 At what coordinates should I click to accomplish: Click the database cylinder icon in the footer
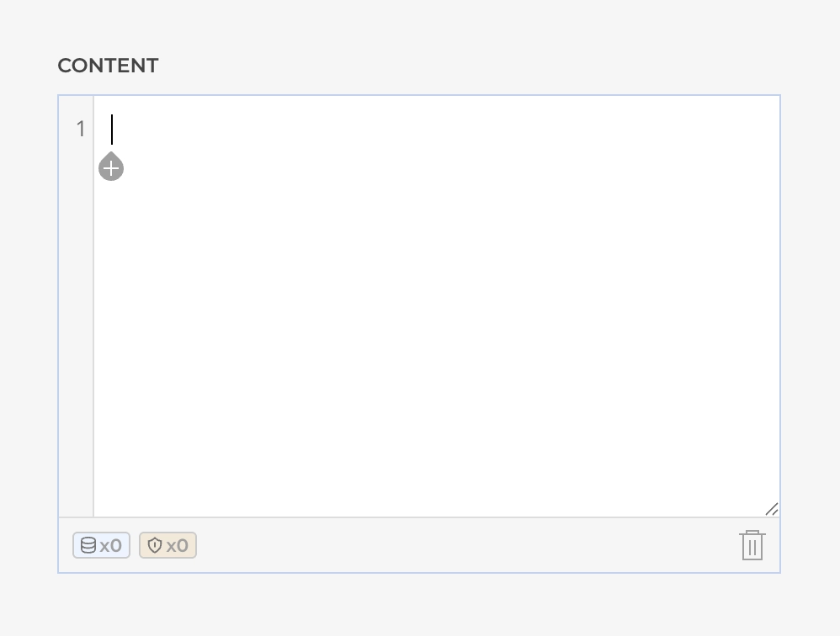(x=88, y=545)
